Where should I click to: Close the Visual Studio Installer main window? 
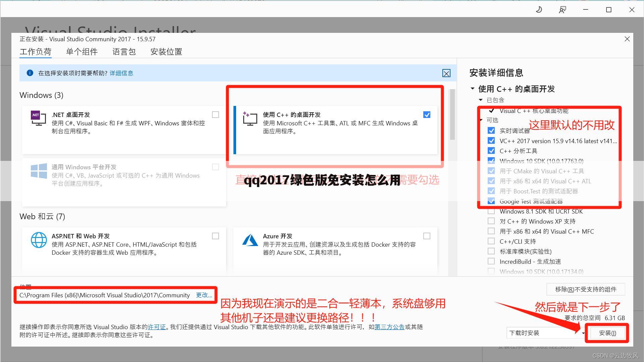(x=632, y=10)
